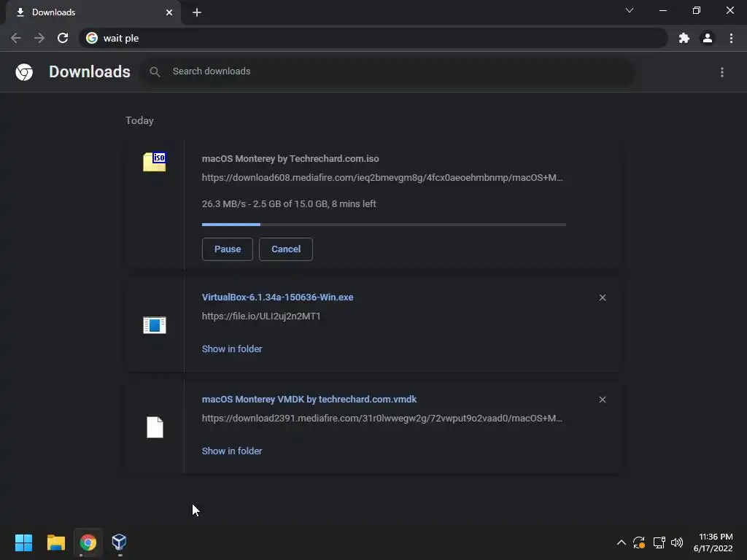
Task: Open the network tray icon
Action: click(659, 542)
